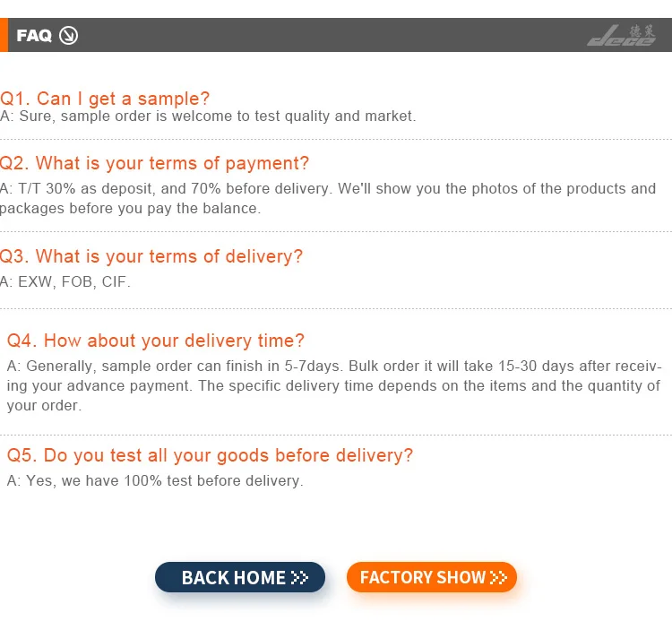672x630 pixels.
Task: Select question Q5 about testing goods
Action: 210,455
